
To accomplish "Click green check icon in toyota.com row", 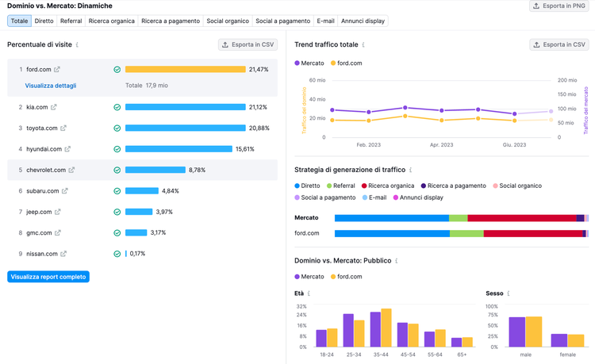I will click(117, 128).
